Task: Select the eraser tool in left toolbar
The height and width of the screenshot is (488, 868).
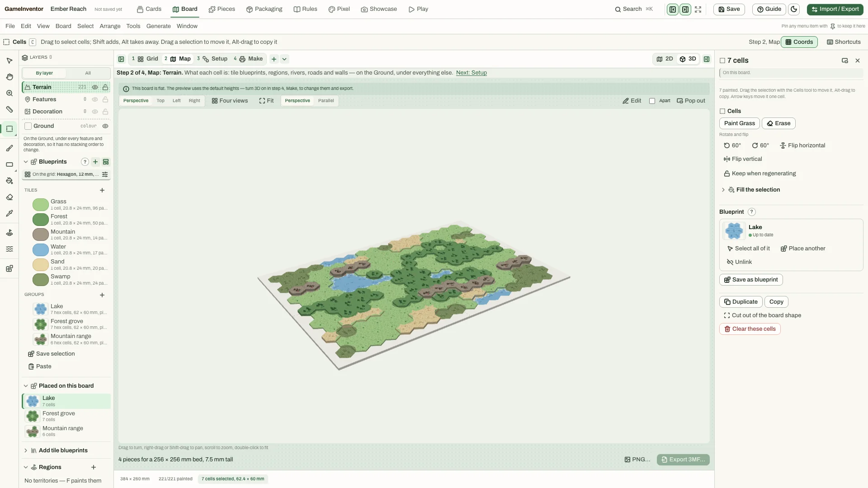Action: click(x=9, y=197)
